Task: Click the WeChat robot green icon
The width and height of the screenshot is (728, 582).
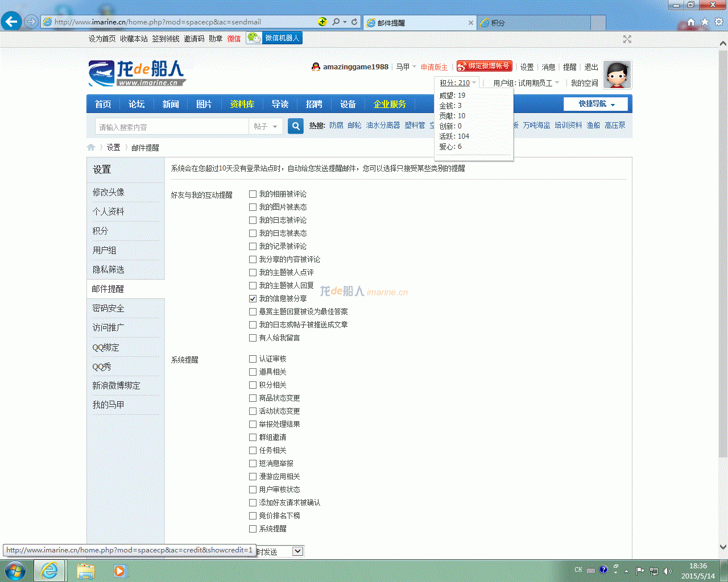Action: coord(254,38)
